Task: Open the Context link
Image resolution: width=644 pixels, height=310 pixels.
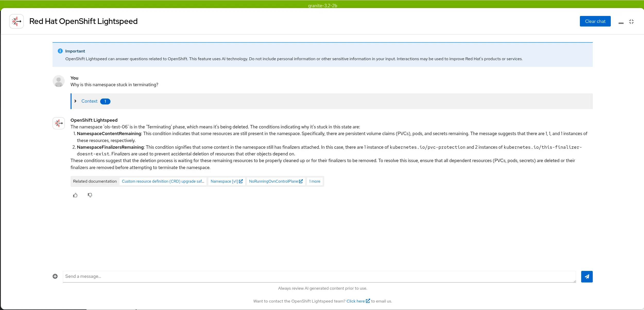Action: click(x=89, y=101)
